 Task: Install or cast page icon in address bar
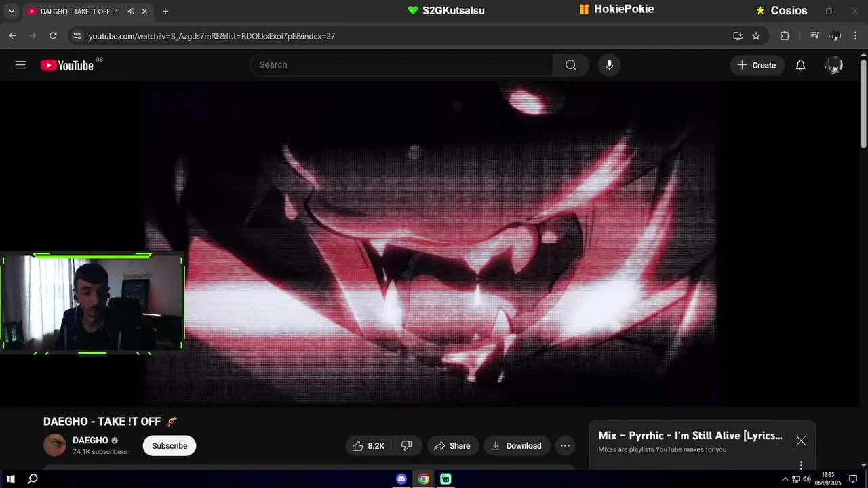pyautogui.click(x=738, y=36)
